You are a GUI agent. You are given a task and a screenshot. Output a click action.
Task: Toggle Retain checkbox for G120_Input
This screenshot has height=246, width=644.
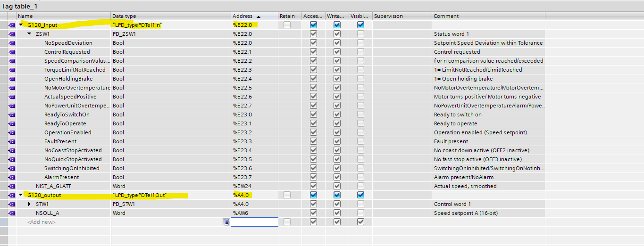point(287,25)
